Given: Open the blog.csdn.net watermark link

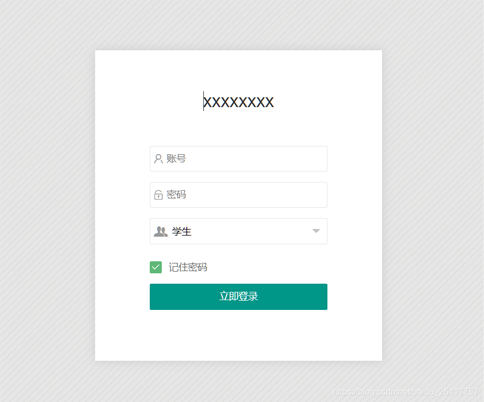Looking at the screenshot, I should pyautogui.click(x=405, y=392).
